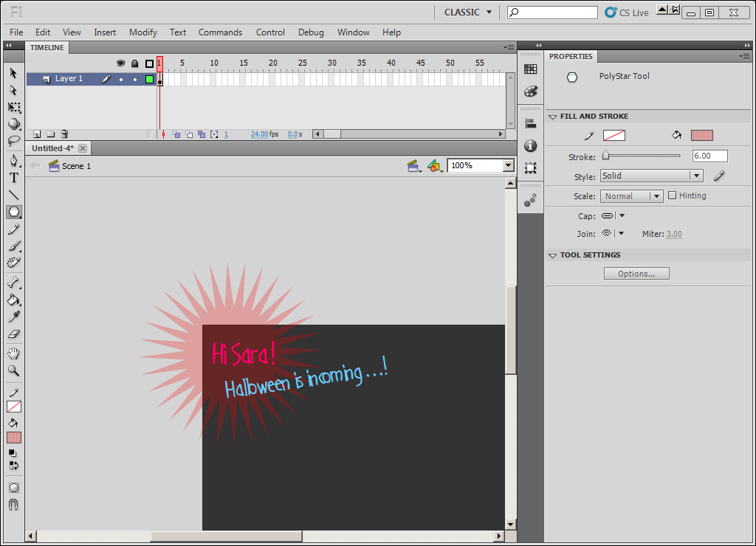The width and height of the screenshot is (756, 546).
Task: Open the Scale Normal dropdown
Action: [x=632, y=196]
